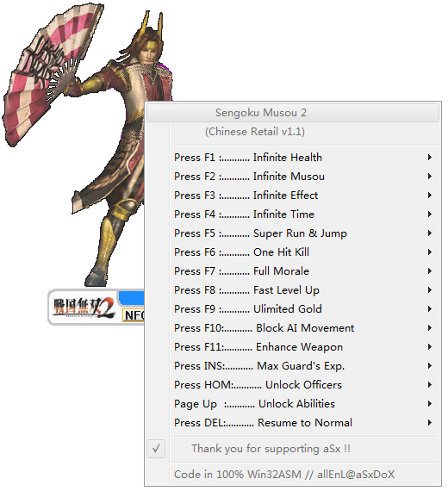Image resolution: width=448 pixels, height=491 pixels.
Task: Open the arrow next to One Hit Kill
Action: (430, 252)
